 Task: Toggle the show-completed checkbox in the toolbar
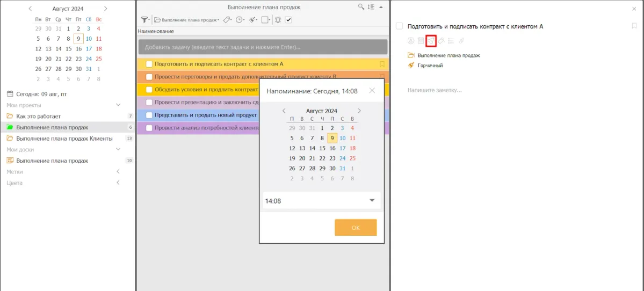point(288,20)
